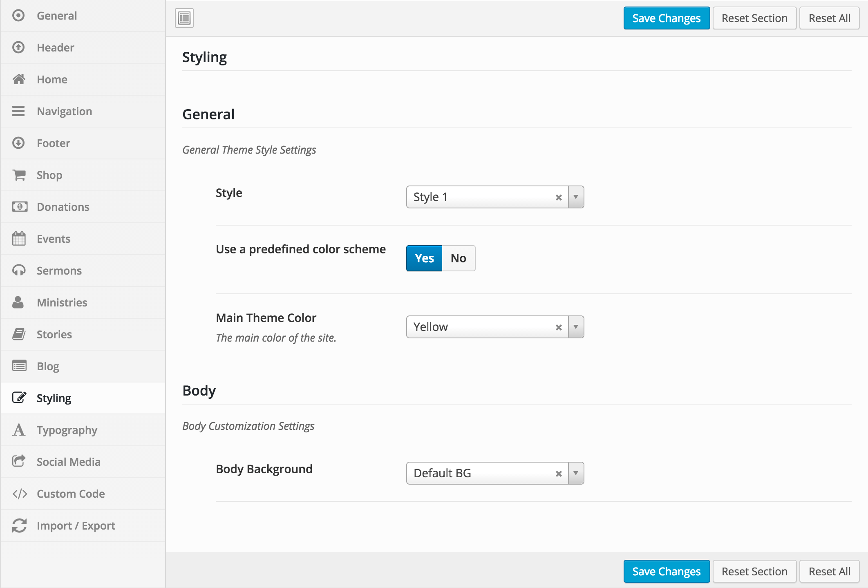The image size is (868, 588).
Task: Click the shopping cart icon for Shop
Action: pos(19,175)
